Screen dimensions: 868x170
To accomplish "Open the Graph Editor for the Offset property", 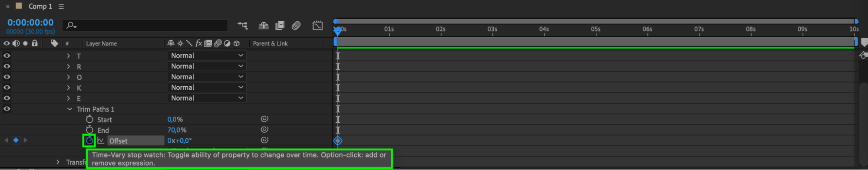I will [x=101, y=141].
